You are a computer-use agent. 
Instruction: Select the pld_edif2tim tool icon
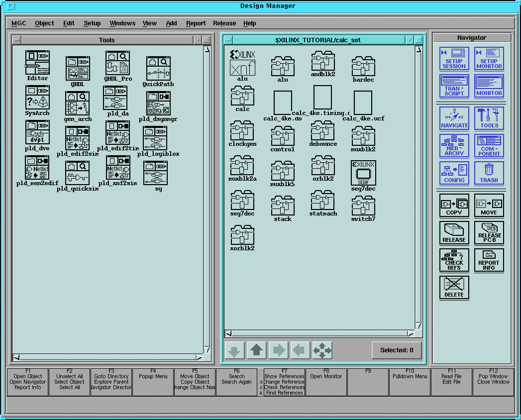[x=117, y=133]
